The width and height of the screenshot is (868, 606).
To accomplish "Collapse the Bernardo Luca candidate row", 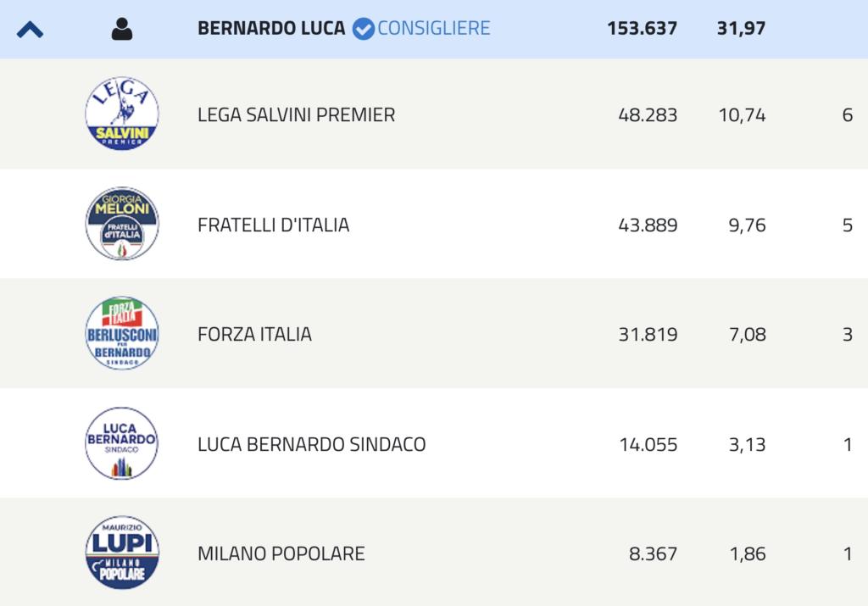I will [30, 30].
